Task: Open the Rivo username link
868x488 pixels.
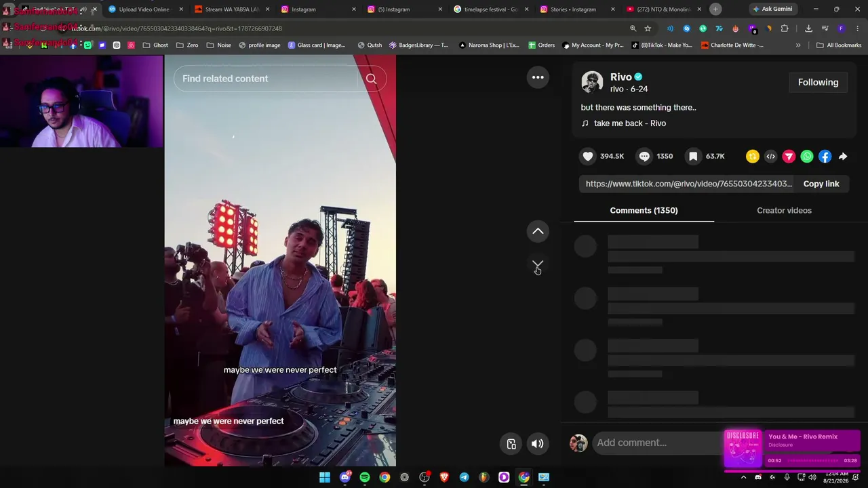Action: click(621, 77)
